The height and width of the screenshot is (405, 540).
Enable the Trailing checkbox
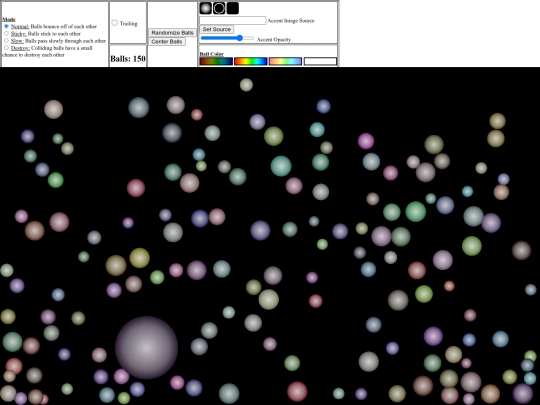(x=115, y=23)
